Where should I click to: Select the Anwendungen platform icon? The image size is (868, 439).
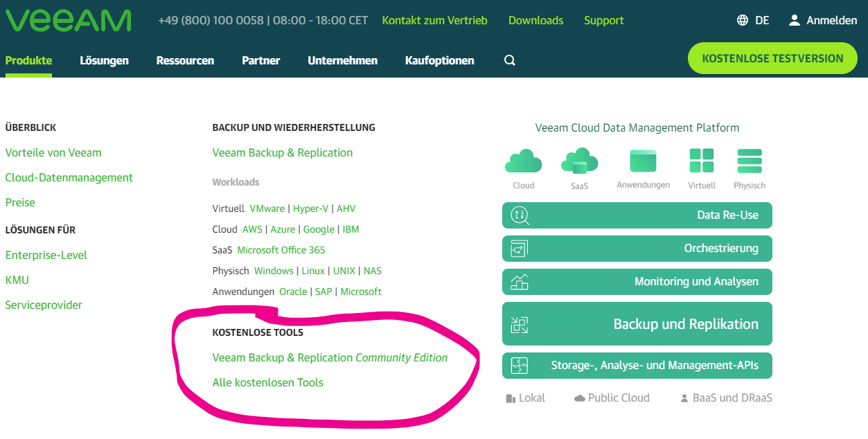(643, 161)
